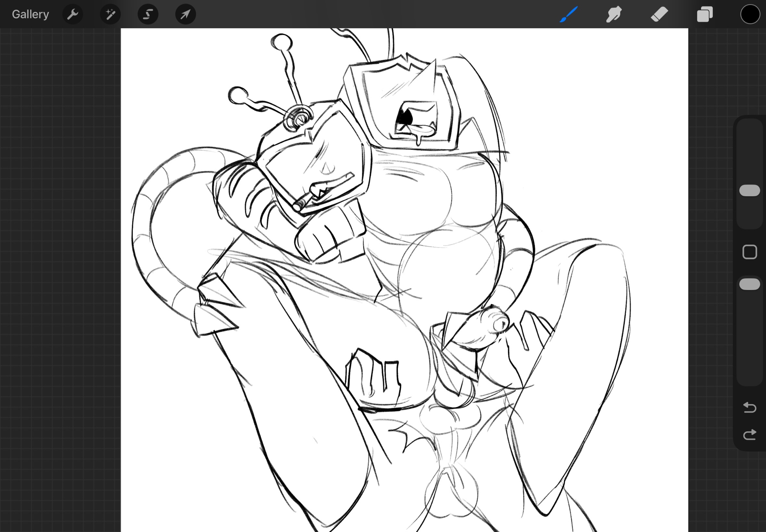Open the Actions wrench menu
Screen dimensions: 766x532
72,14
